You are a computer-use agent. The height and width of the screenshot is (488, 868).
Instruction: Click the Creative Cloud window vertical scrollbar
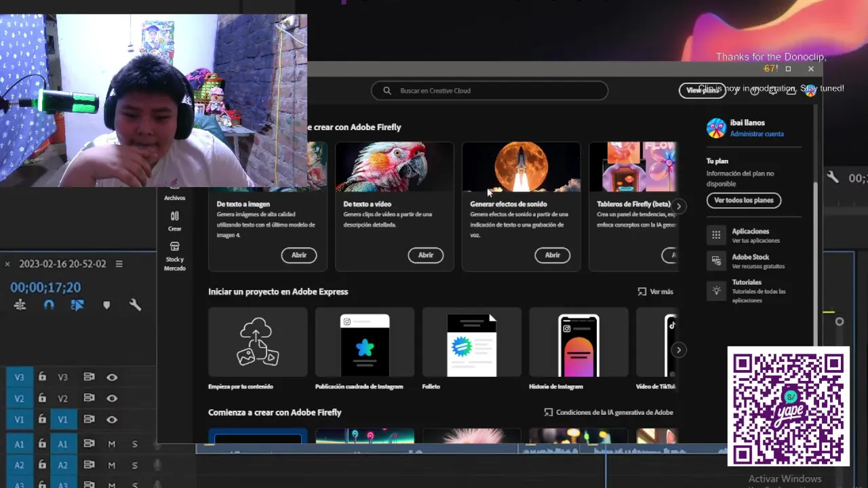816,264
